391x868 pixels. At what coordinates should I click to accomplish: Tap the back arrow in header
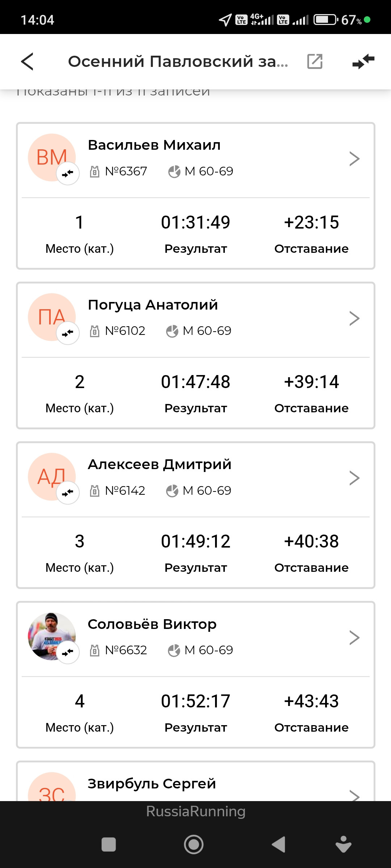click(x=27, y=61)
